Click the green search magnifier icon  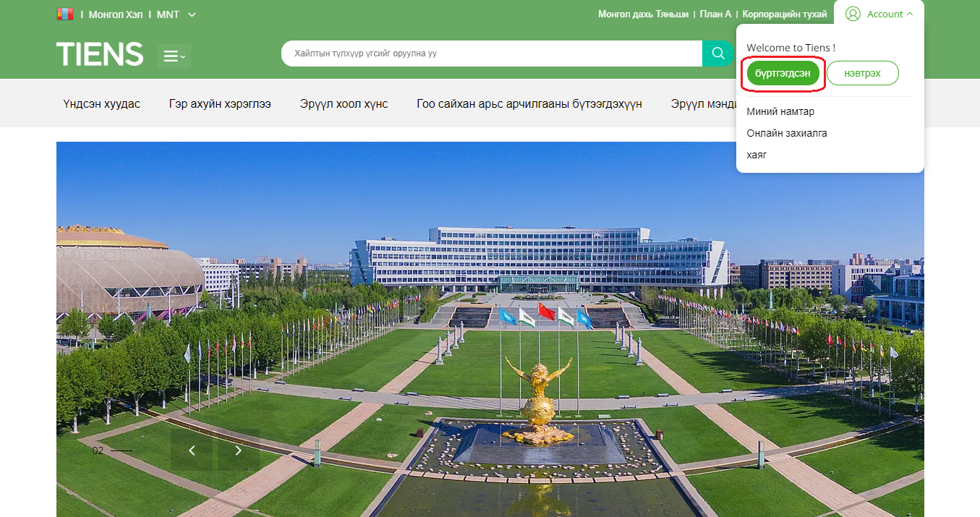point(717,54)
